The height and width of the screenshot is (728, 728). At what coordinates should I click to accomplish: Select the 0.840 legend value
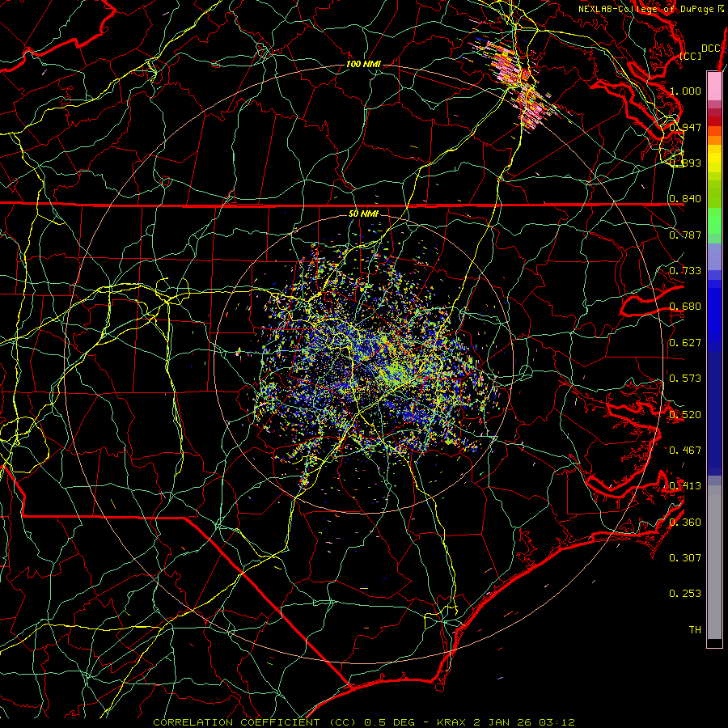tap(685, 199)
